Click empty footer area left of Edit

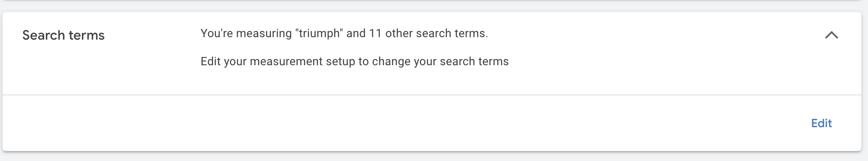point(405,123)
